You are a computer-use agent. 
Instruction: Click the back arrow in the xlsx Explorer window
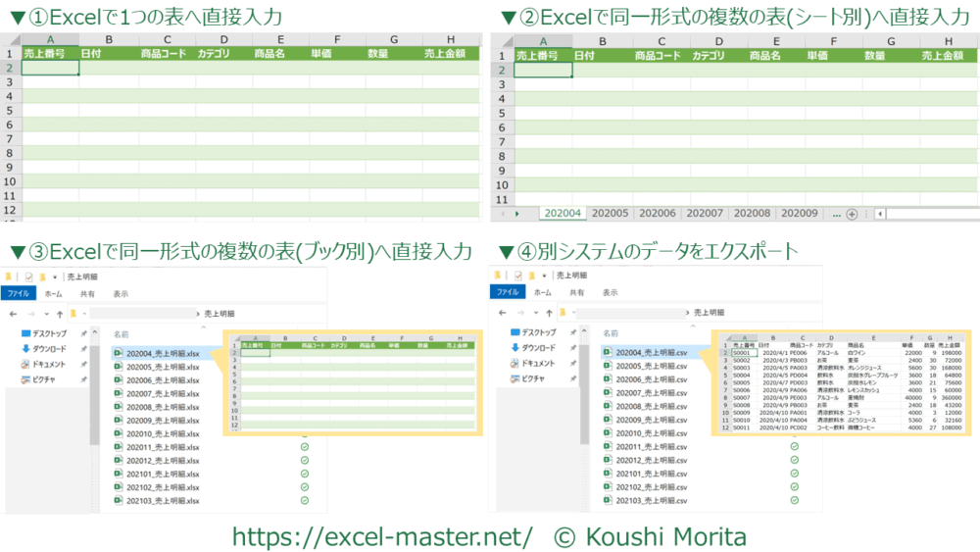(13, 313)
